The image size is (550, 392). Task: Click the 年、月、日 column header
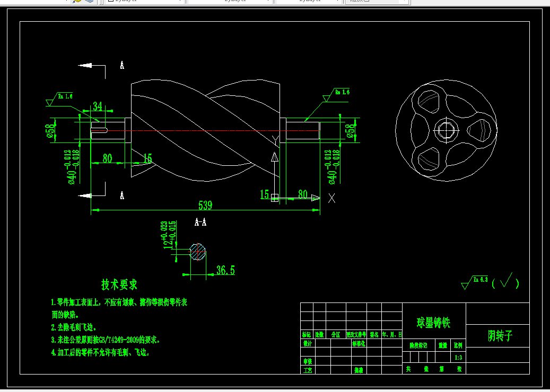click(x=392, y=335)
